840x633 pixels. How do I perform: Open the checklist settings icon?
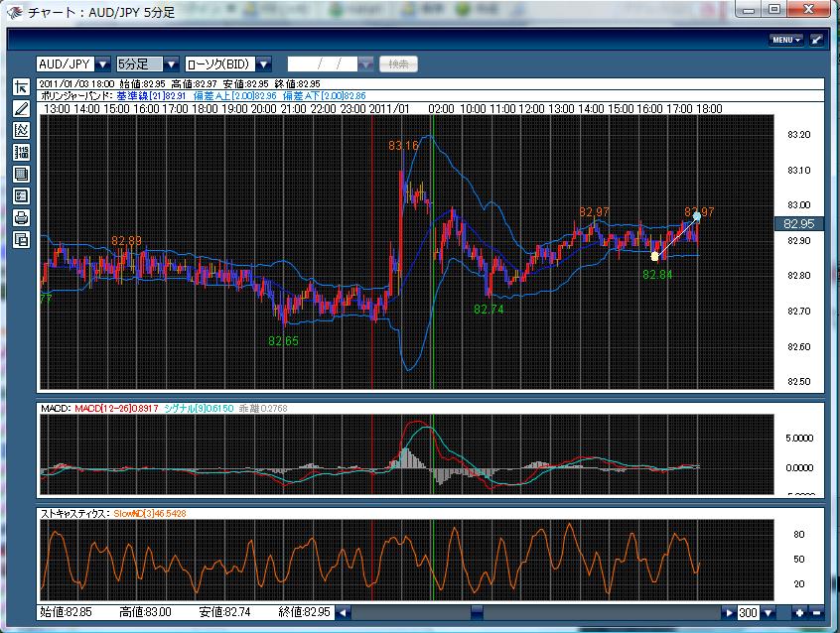22,196
